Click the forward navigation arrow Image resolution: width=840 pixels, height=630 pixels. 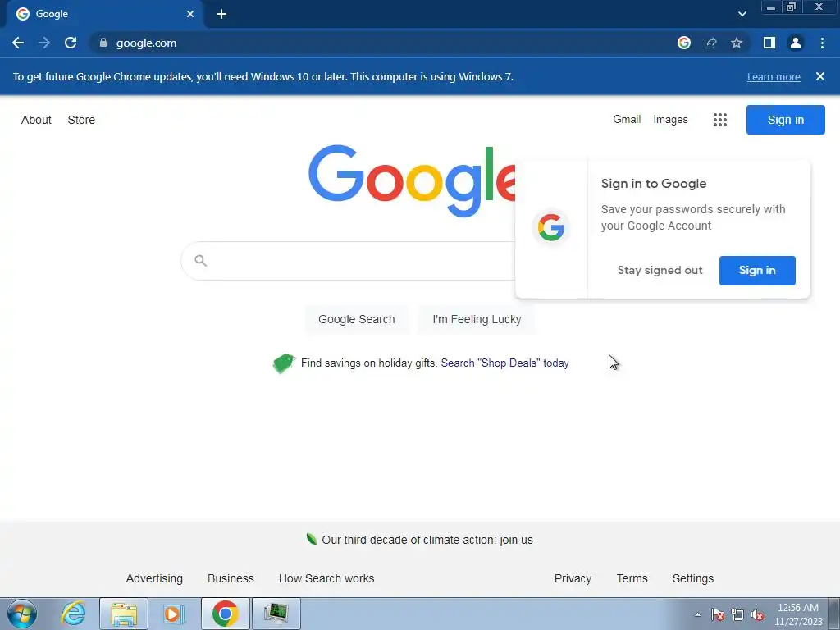pos(44,43)
